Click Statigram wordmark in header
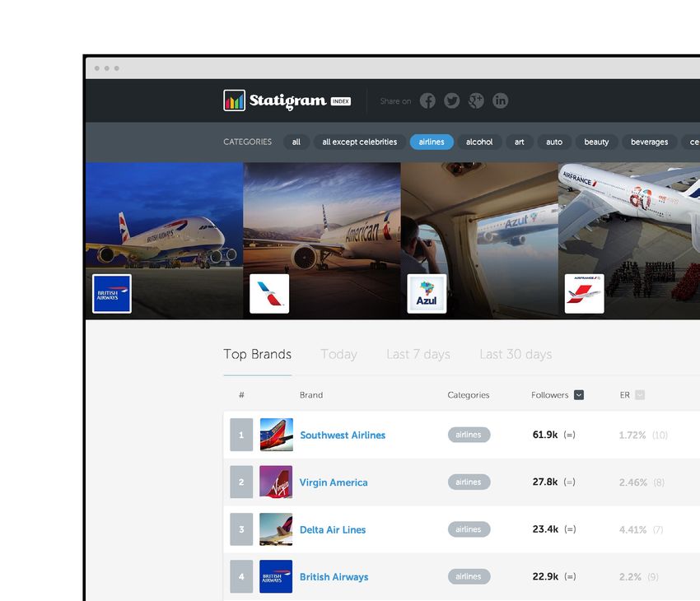 coord(288,100)
